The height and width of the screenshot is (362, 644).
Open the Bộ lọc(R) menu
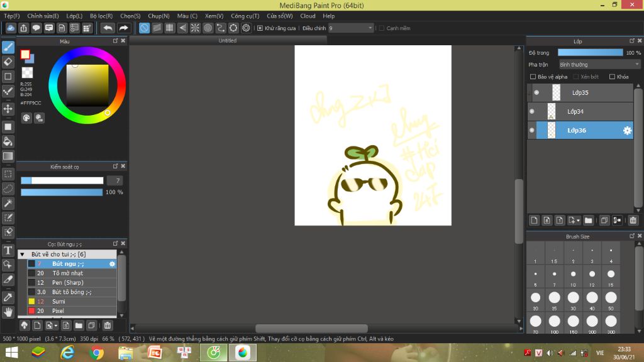click(101, 16)
